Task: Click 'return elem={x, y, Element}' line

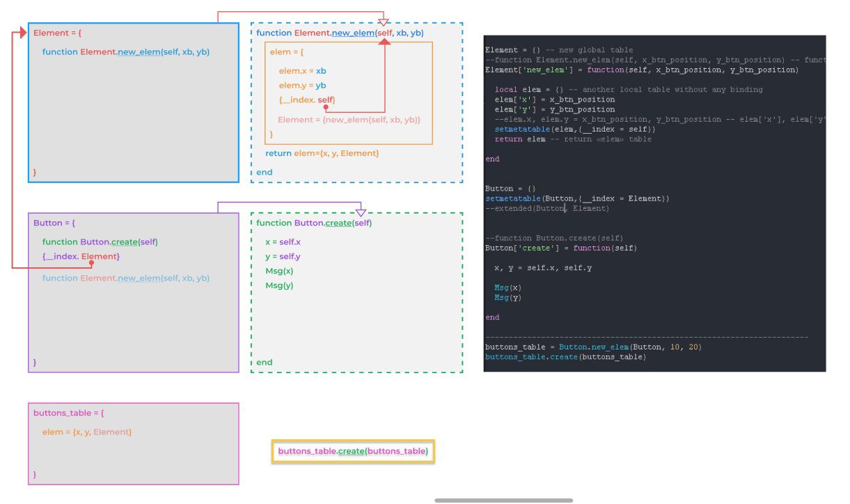Action: click(x=322, y=153)
